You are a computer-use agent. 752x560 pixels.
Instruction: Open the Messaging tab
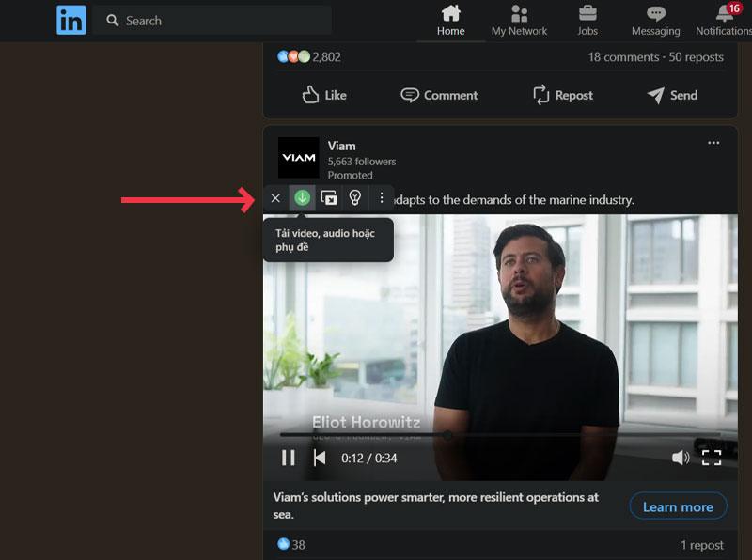click(x=655, y=21)
